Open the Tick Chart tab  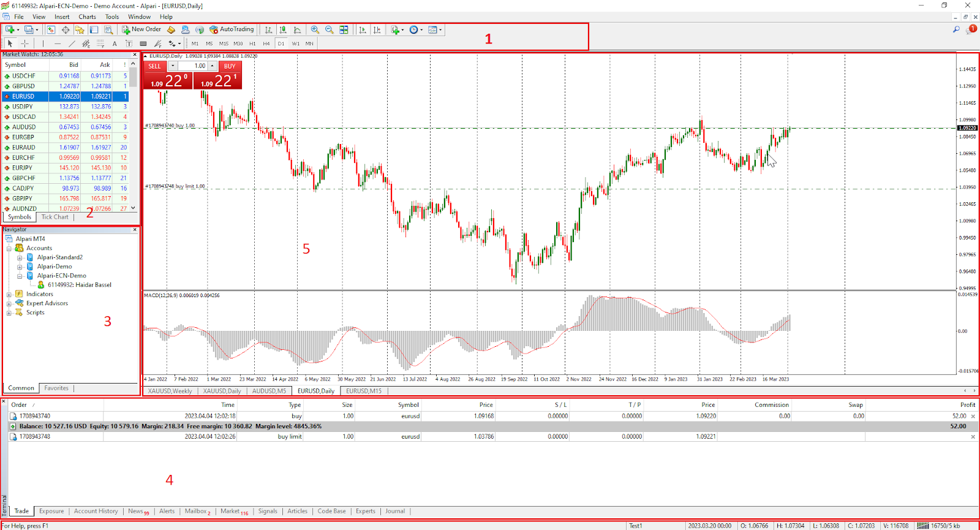(55, 217)
